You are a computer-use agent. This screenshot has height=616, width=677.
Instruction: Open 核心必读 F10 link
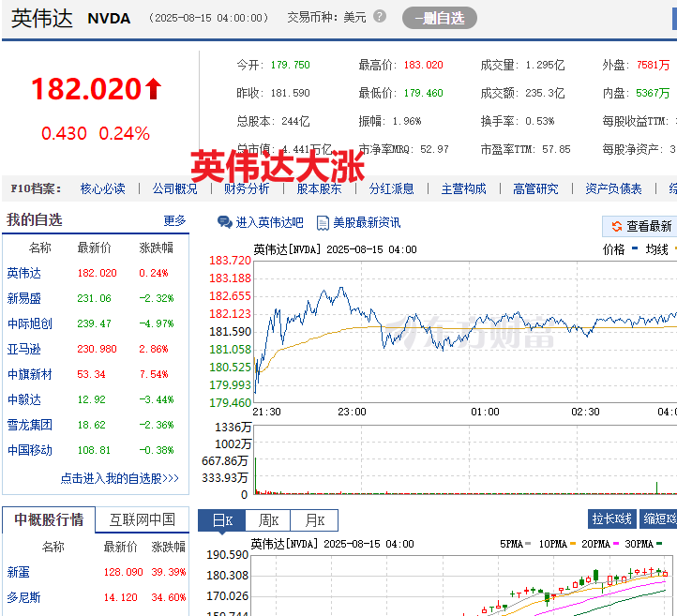[103, 188]
